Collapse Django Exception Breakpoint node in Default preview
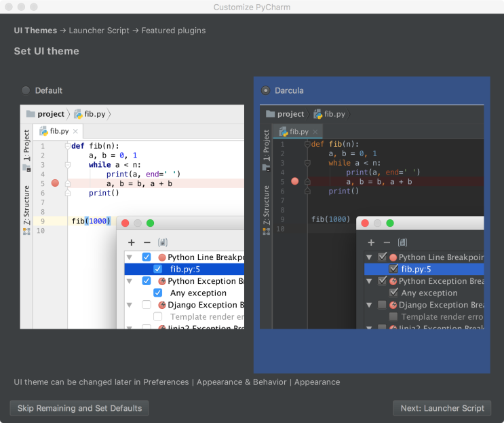 coord(129,305)
